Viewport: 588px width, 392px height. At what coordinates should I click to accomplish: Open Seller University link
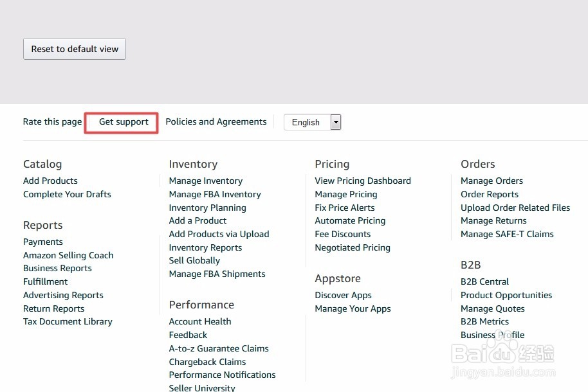tap(202, 388)
